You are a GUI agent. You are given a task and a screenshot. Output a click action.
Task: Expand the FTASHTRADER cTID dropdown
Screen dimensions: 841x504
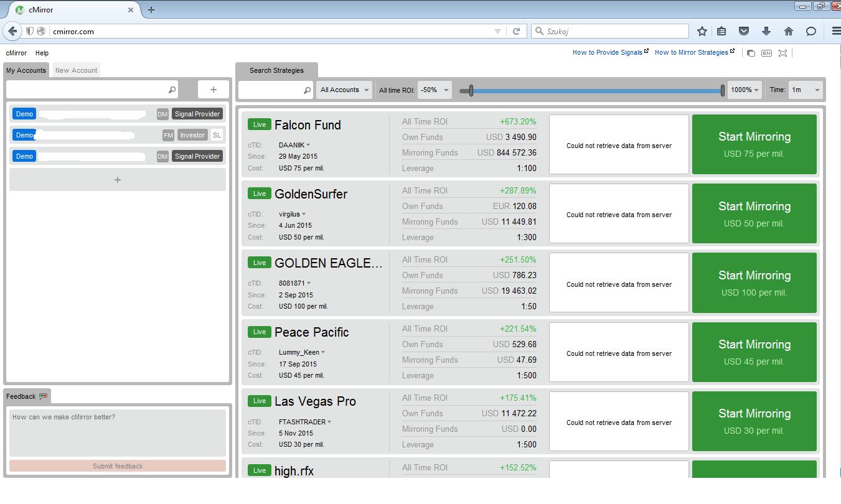(329, 421)
